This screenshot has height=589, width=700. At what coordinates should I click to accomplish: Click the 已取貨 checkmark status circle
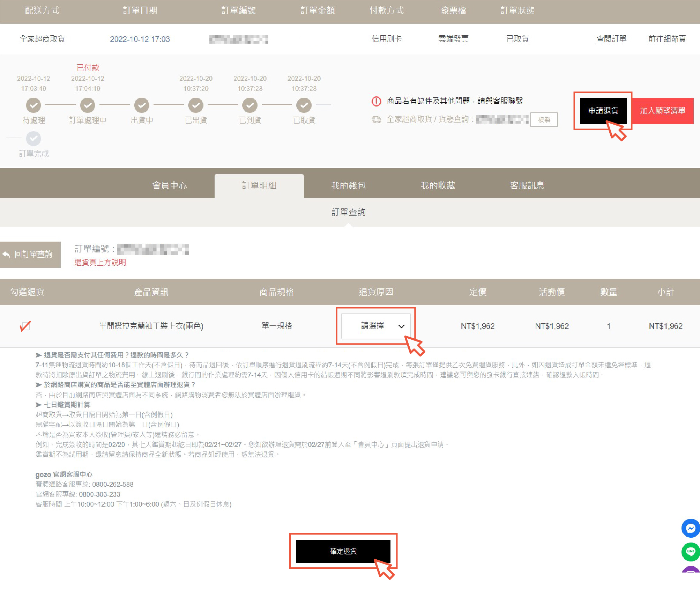[x=304, y=105]
